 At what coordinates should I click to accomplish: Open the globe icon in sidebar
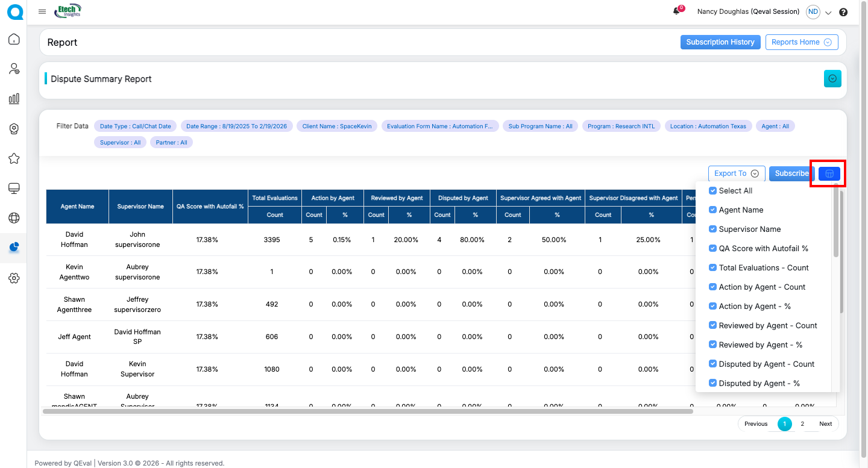pos(14,218)
